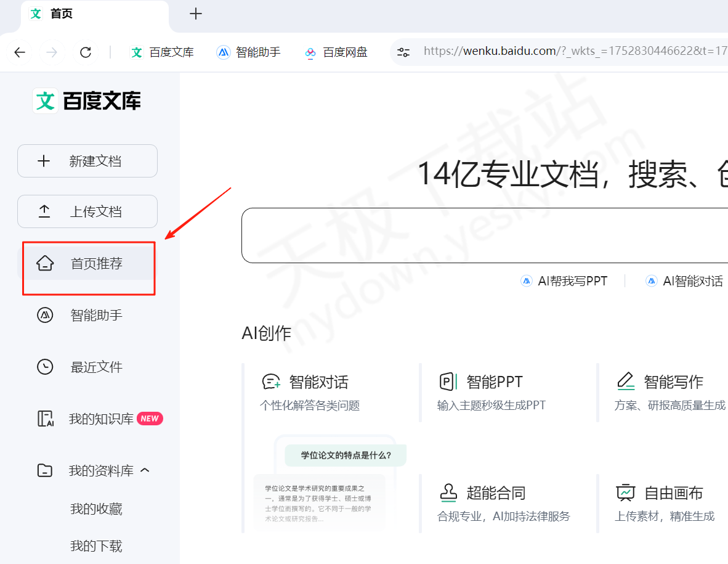The image size is (728, 564).
Task: Click the stamp icon of 超能合同
Action: point(448,492)
